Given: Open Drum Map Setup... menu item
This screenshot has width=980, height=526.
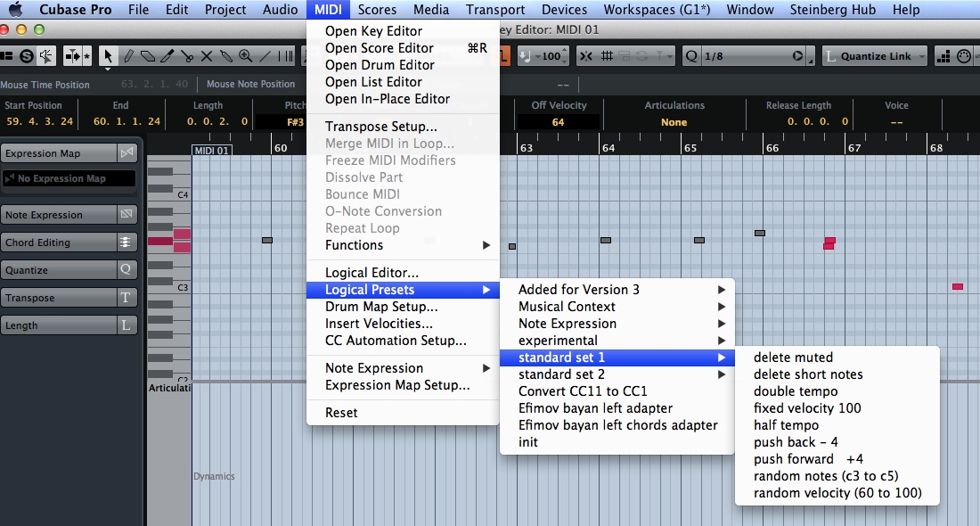Looking at the screenshot, I should coord(403,307).
